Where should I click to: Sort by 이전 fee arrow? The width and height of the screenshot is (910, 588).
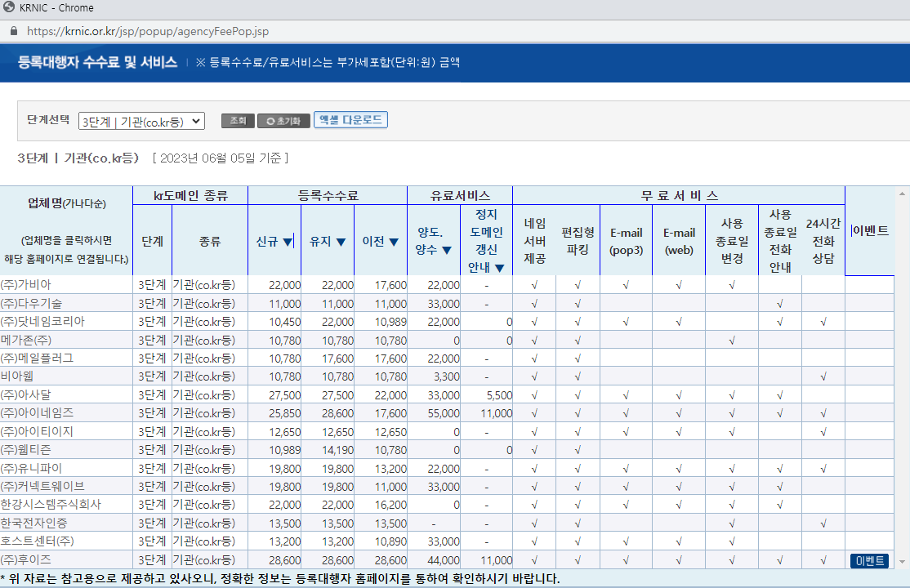(x=394, y=242)
